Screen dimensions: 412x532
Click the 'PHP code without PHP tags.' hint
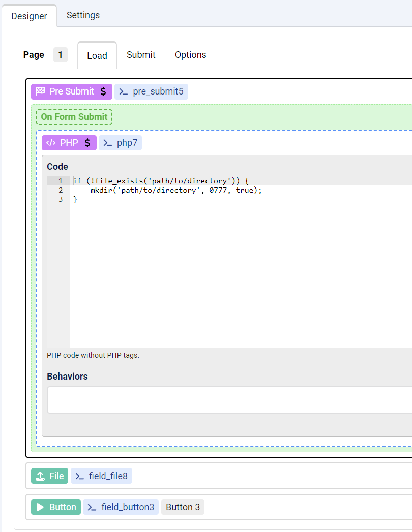click(x=93, y=355)
